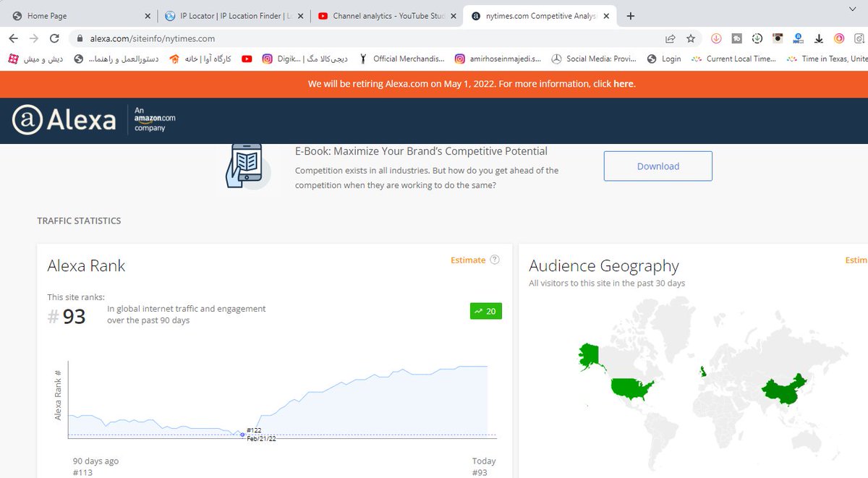This screenshot has height=478, width=868.
Task: Click the #122 Feb/21/22 chart marker
Action: [242, 434]
